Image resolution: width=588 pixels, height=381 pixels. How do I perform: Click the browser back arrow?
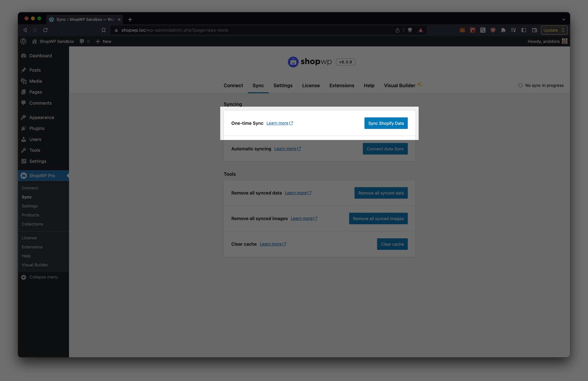coord(25,30)
